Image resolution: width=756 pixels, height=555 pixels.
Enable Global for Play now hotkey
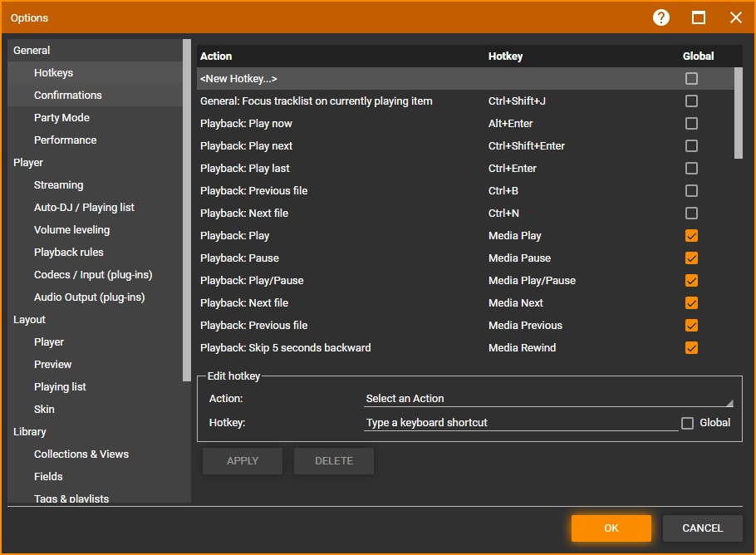[691, 124]
